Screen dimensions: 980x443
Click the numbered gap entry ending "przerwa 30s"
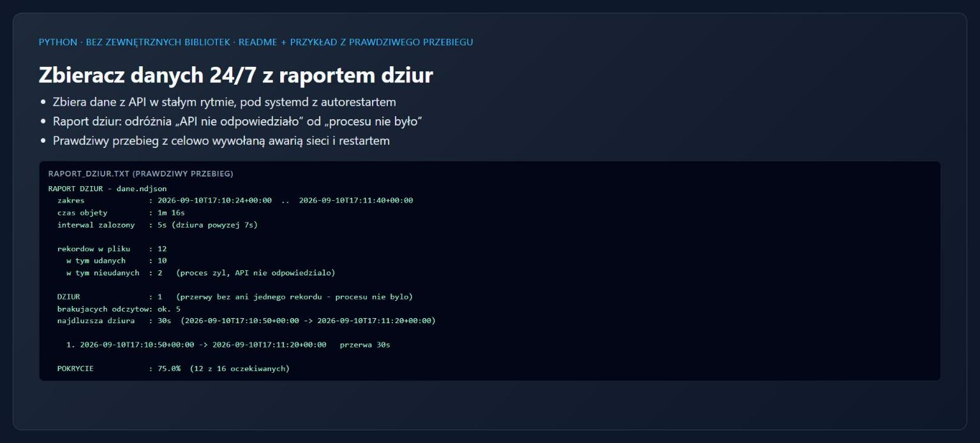pyautogui.click(x=228, y=345)
